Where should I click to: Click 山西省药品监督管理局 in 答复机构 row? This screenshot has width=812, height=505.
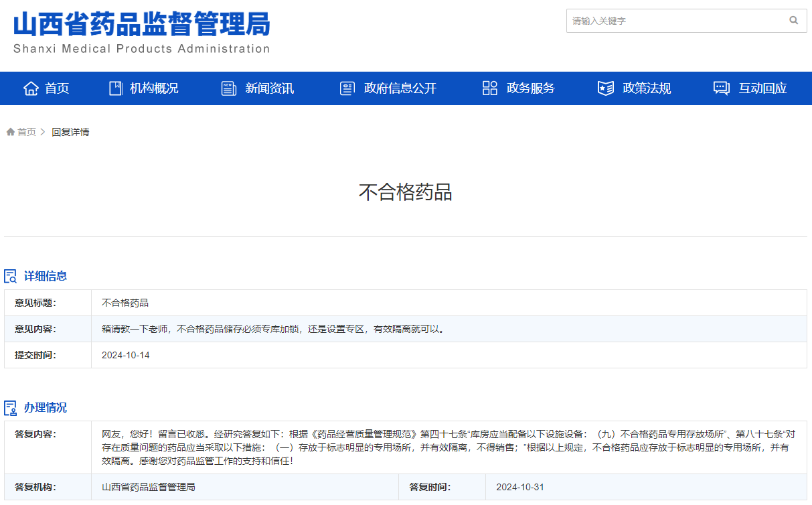tap(149, 487)
